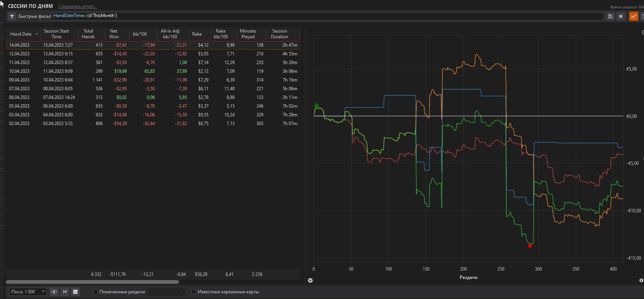Sort by Session Duration column

click(280, 34)
